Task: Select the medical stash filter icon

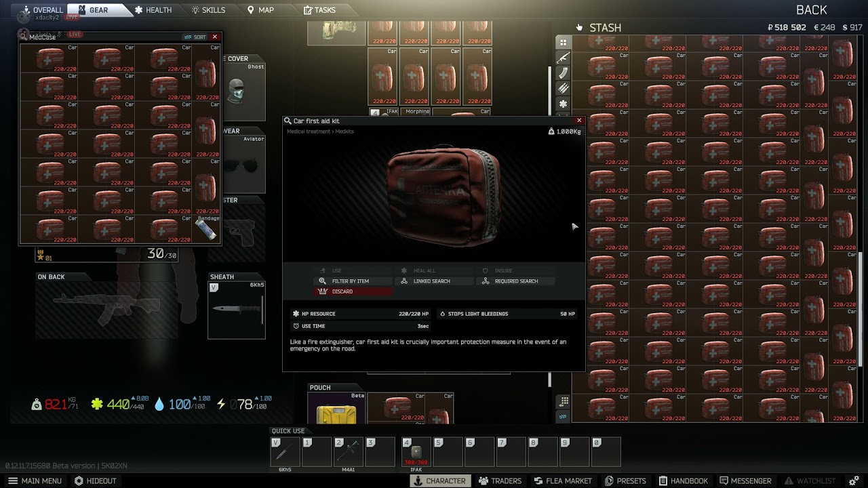Action: [563, 104]
